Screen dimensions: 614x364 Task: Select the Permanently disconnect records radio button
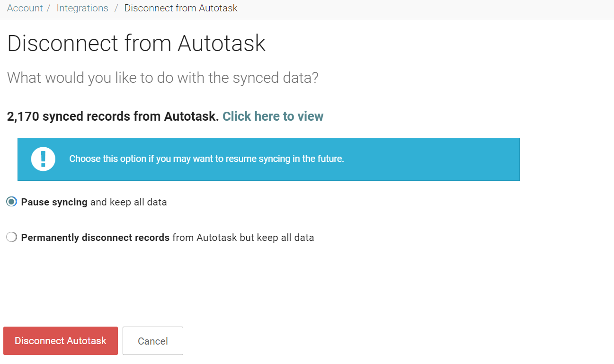12,237
